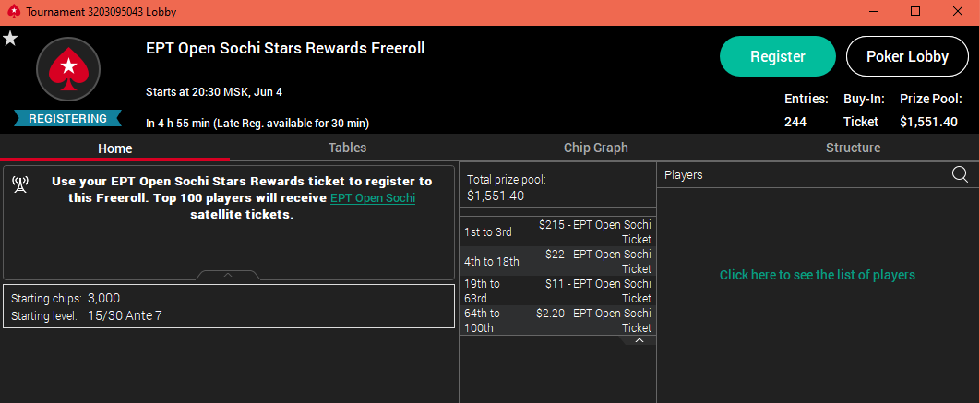Click the PokerStars title bar icon
This screenshot has width=980, height=403.
click(13, 12)
